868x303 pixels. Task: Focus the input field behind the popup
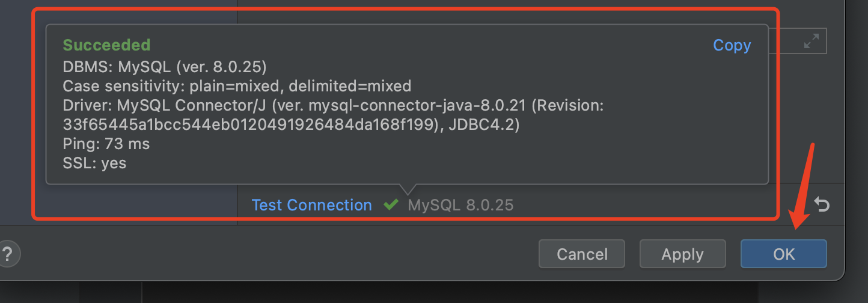[x=798, y=41]
